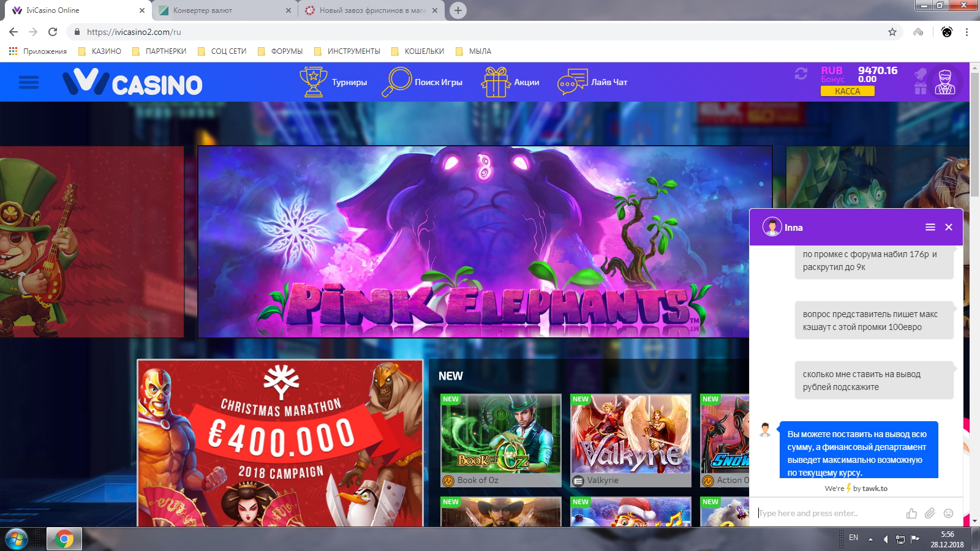The height and width of the screenshot is (551, 980).
Task: Open Приложения apps shortcut
Action: (x=37, y=51)
